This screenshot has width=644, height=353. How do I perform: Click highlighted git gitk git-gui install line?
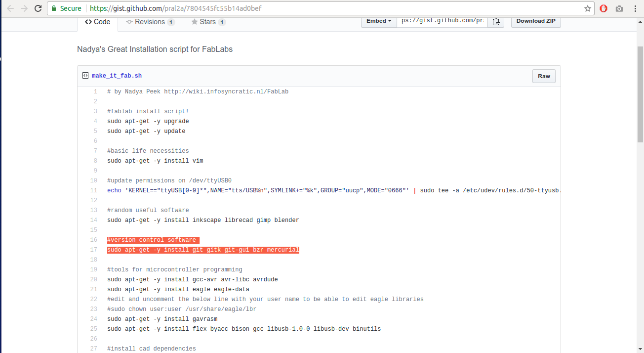pyautogui.click(x=203, y=250)
